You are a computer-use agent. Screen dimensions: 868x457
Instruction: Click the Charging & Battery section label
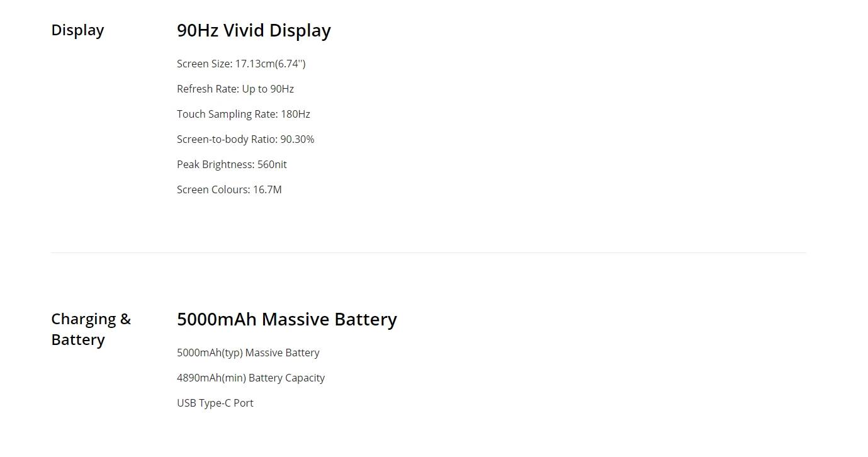91,329
